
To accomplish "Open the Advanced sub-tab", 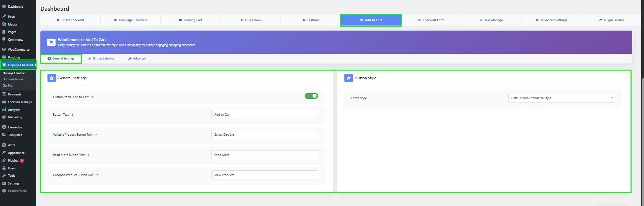I will pos(137,58).
